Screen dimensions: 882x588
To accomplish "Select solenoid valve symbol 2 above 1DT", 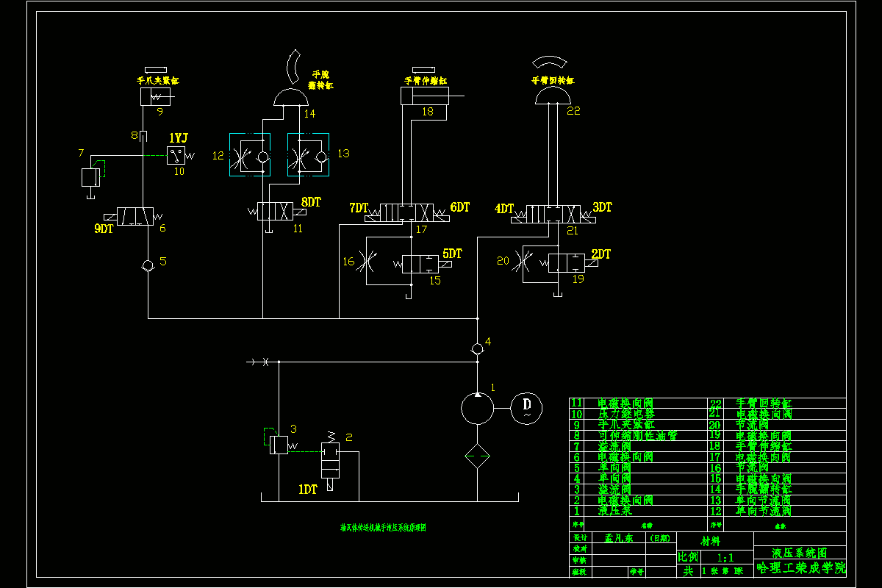I will 331,459.
